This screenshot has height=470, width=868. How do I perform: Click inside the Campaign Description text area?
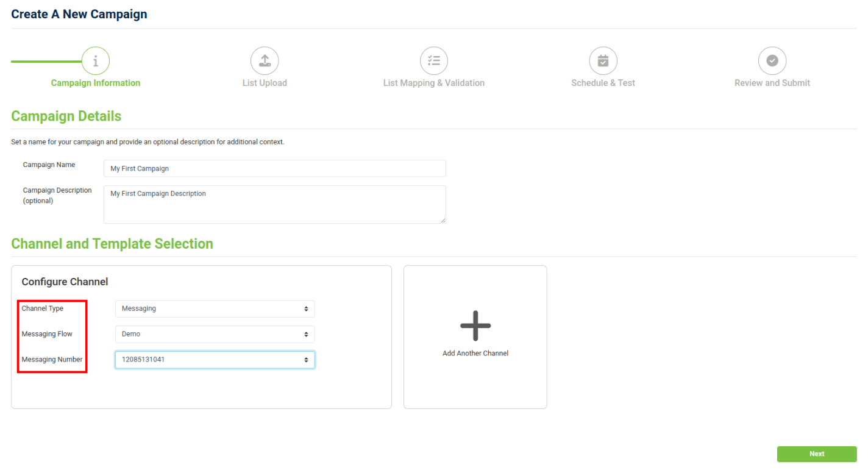coord(274,204)
